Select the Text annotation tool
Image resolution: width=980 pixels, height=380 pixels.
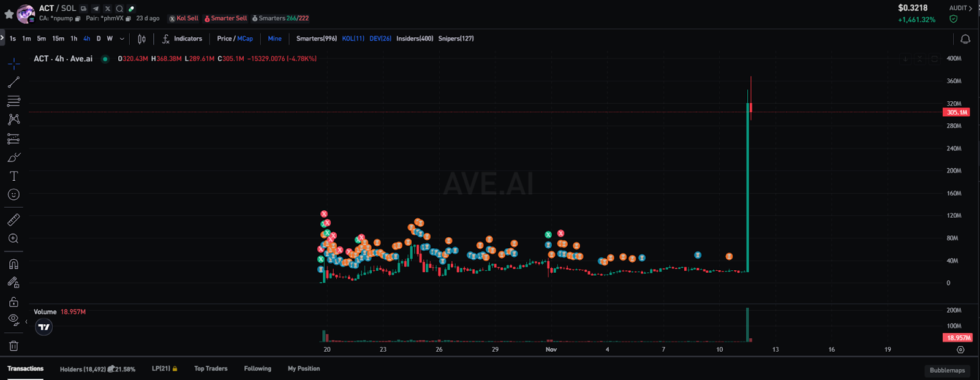coord(13,176)
